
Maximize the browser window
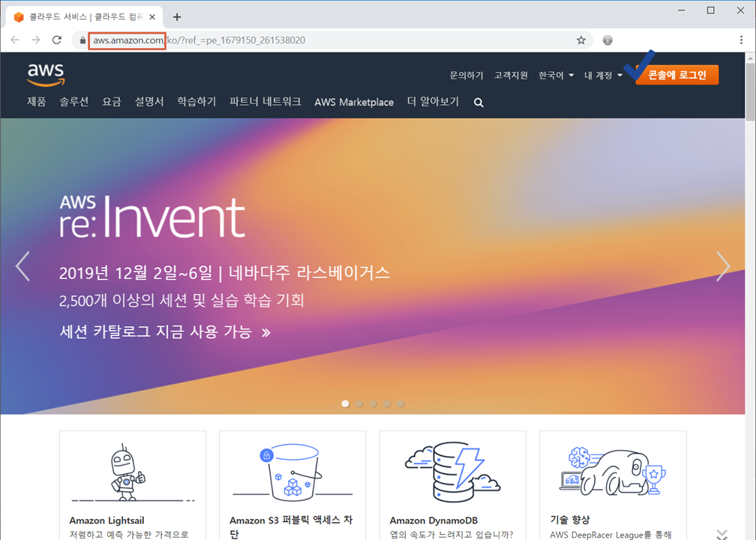pyautogui.click(x=711, y=10)
